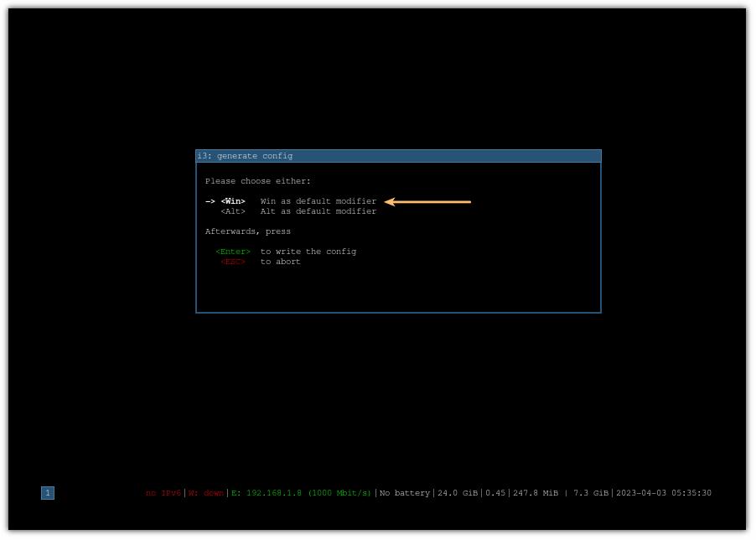Viewport: 756px width, 540px height.
Task: Click the '7.3 GiB' memory status
Action: pos(591,493)
